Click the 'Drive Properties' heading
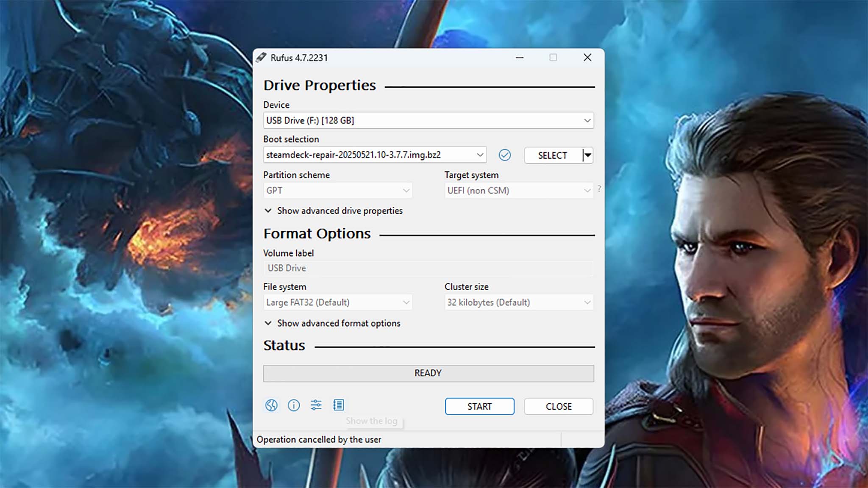The height and width of the screenshot is (488, 868). [320, 86]
